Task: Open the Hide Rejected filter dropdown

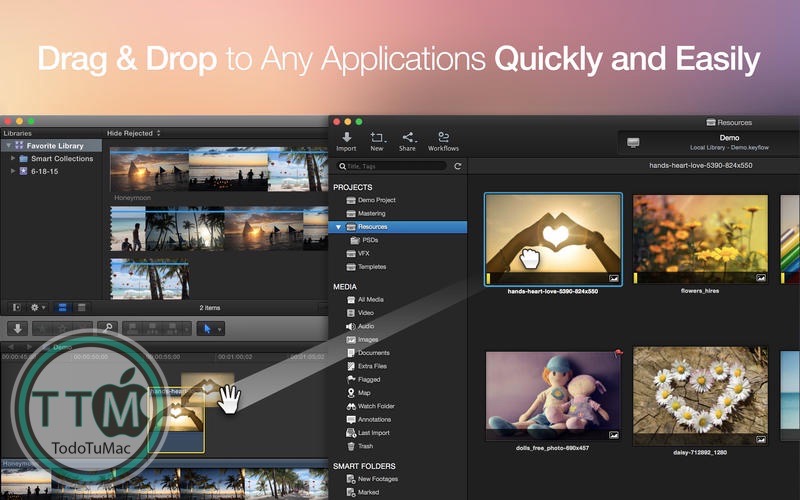Action: click(x=134, y=133)
